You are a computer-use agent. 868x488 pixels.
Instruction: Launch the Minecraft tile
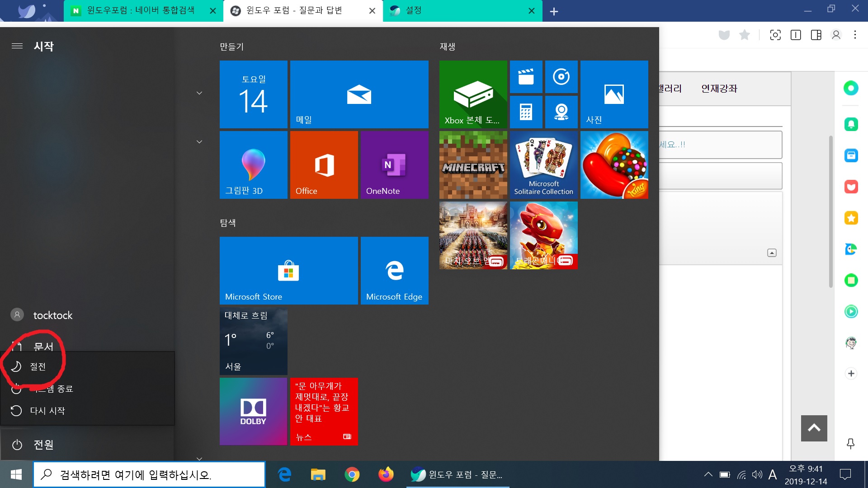(473, 165)
